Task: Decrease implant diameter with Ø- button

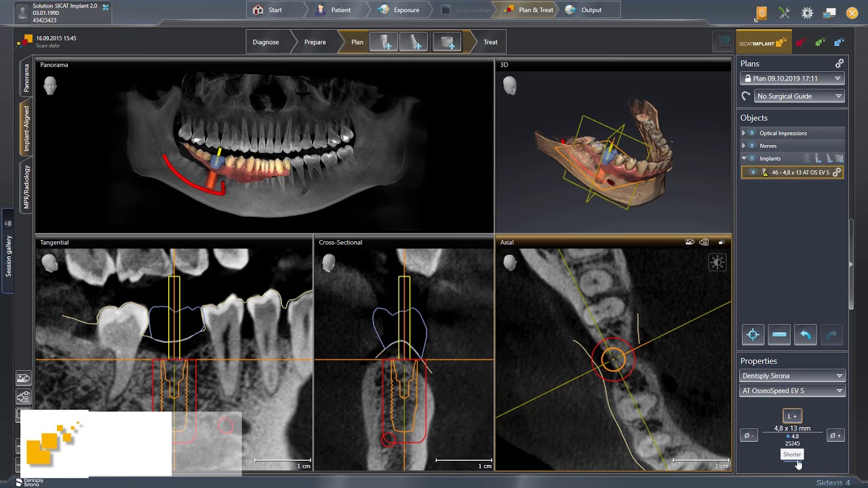Action: tap(748, 436)
